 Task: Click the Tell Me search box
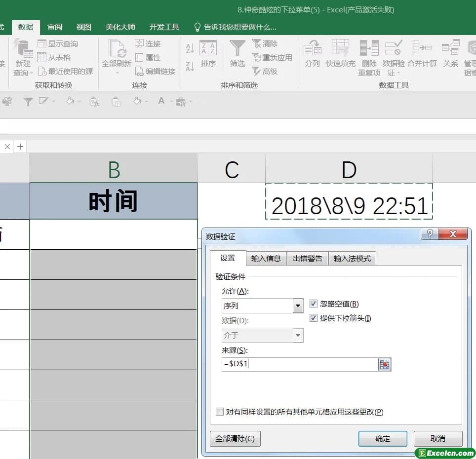pos(235,27)
